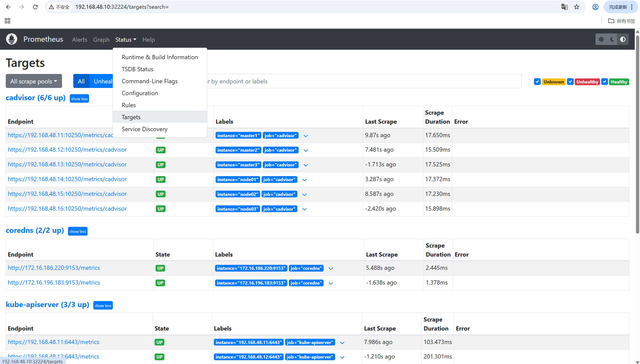Open endpoint https://192.168.48.16:10250/metrics/cadvisor
This screenshot has height=364, width=640.
tap(67, 209)
